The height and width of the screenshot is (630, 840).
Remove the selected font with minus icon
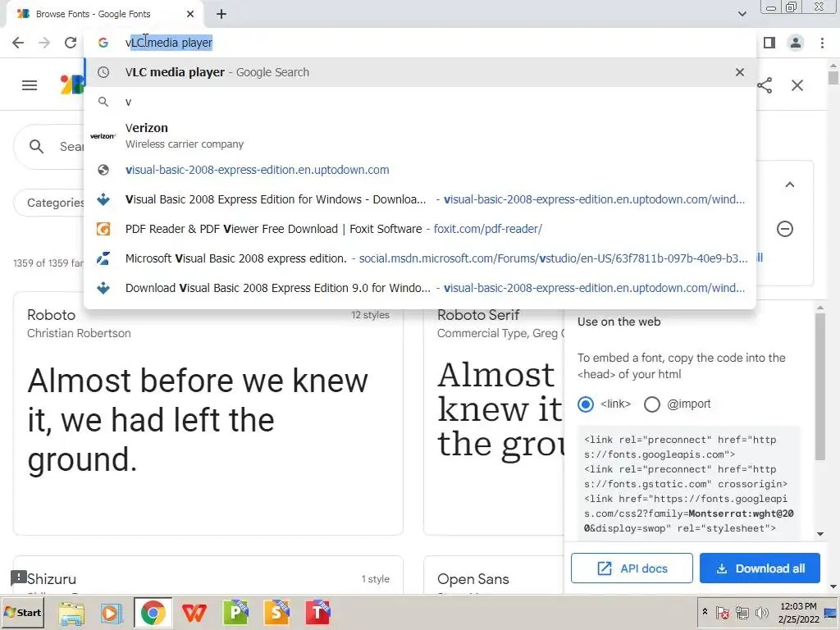tap(785, 229)
